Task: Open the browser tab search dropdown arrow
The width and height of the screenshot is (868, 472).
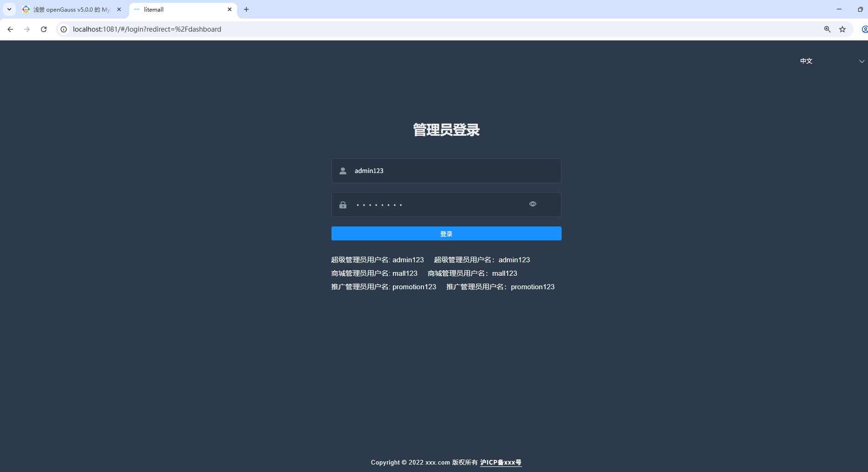Action: [x=9, y=9]
